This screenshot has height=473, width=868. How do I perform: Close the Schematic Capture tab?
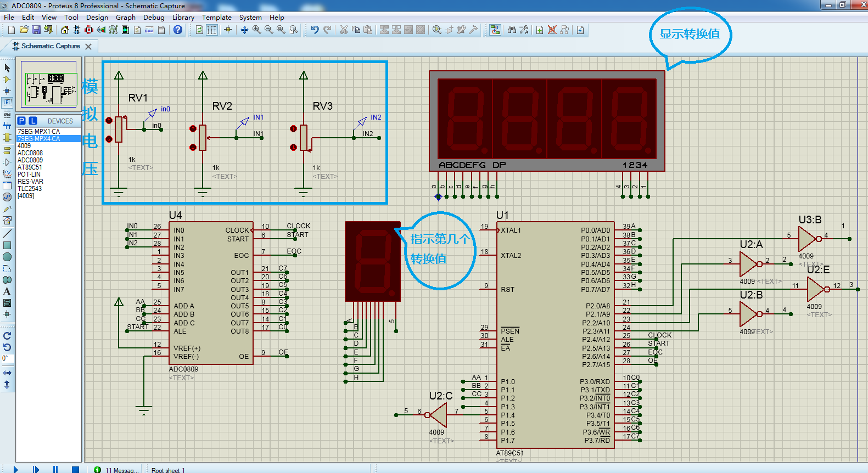[x=88, y=47]
